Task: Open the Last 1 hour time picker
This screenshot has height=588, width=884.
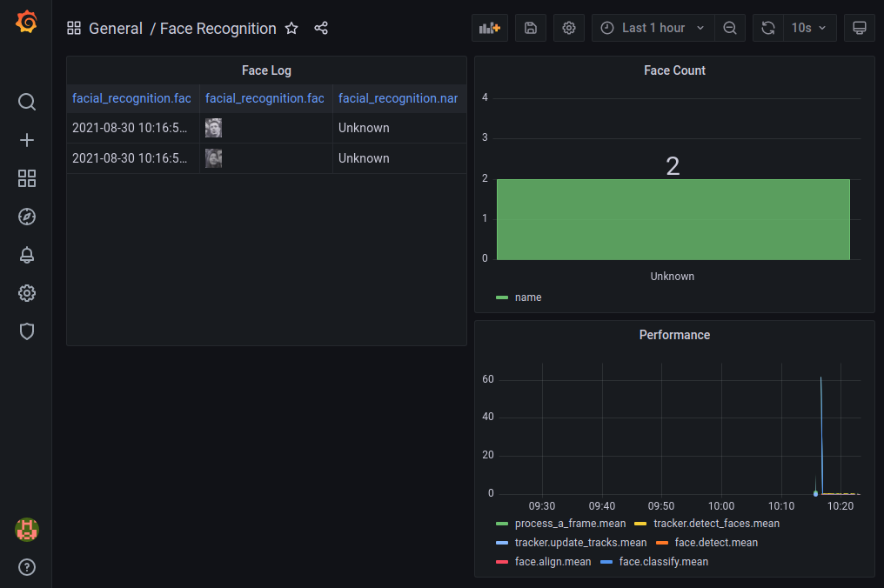Action: click(x=653, y=28)
